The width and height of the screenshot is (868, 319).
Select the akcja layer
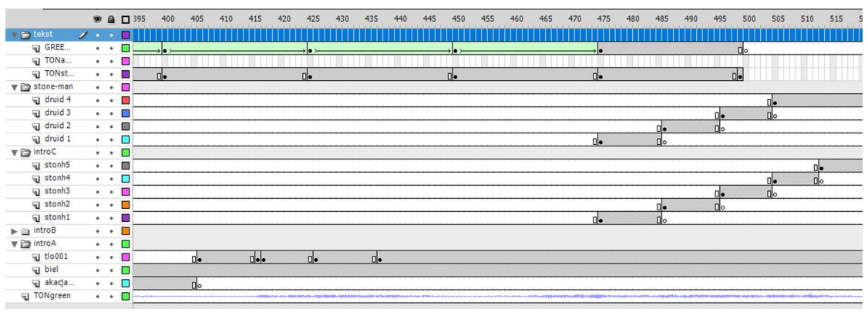click(59, 283)
